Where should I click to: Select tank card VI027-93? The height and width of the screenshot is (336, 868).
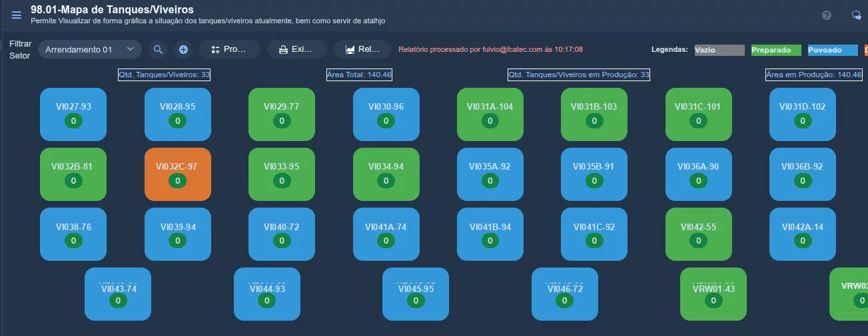coord(73,114)
